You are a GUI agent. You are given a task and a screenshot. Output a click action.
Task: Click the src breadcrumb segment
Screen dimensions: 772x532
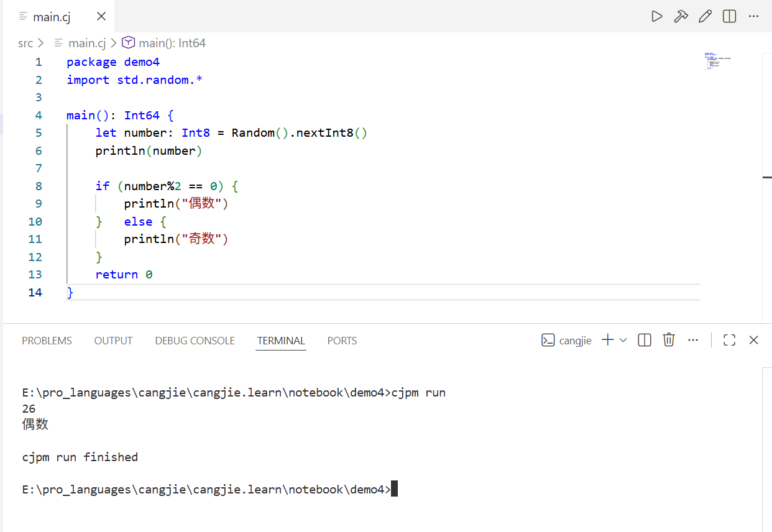coord(25,43)
